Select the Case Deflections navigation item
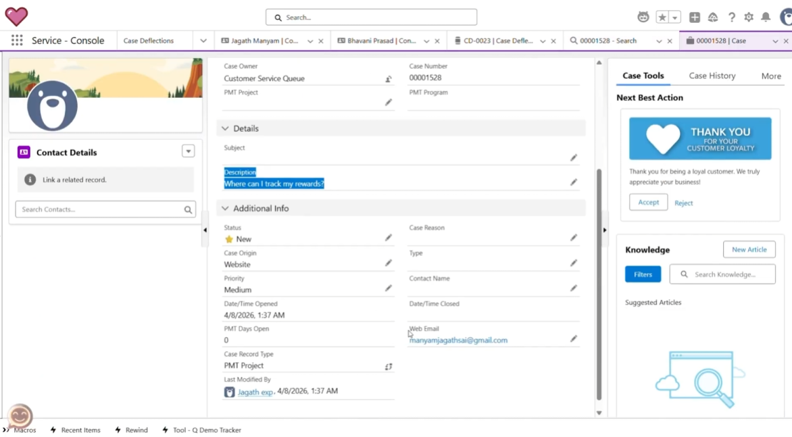 click(148, 41)
